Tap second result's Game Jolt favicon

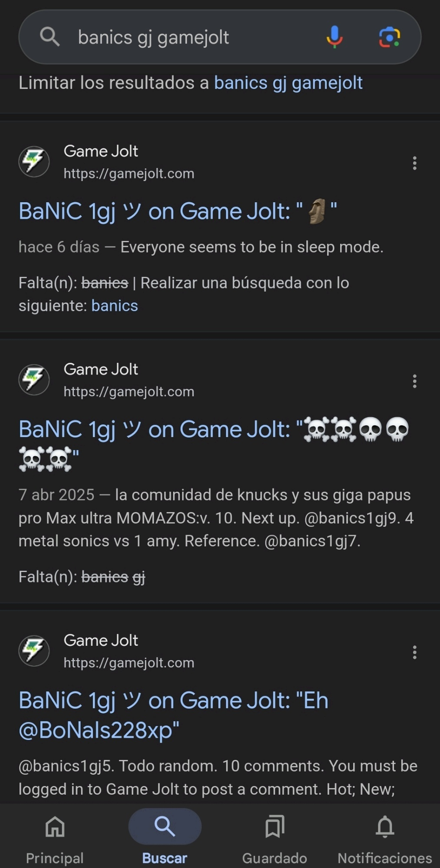pyautogui.click(x=34, y=379)
